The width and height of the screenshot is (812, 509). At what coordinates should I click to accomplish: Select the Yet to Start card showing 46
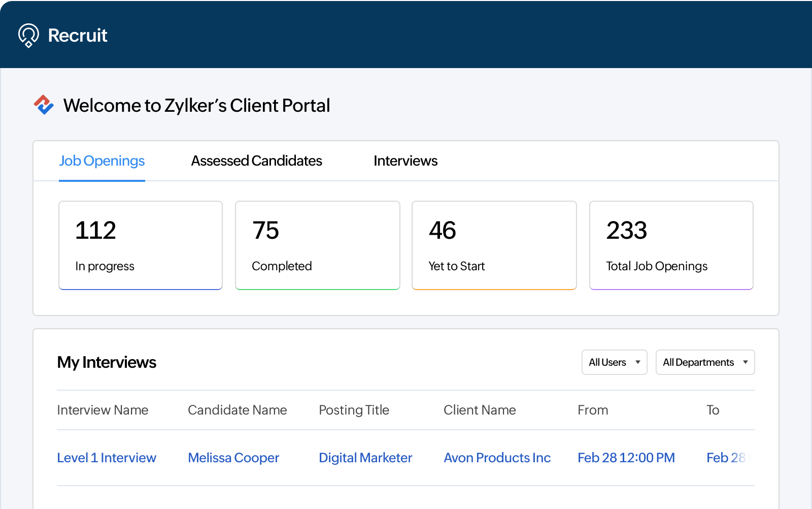point(494,245)
